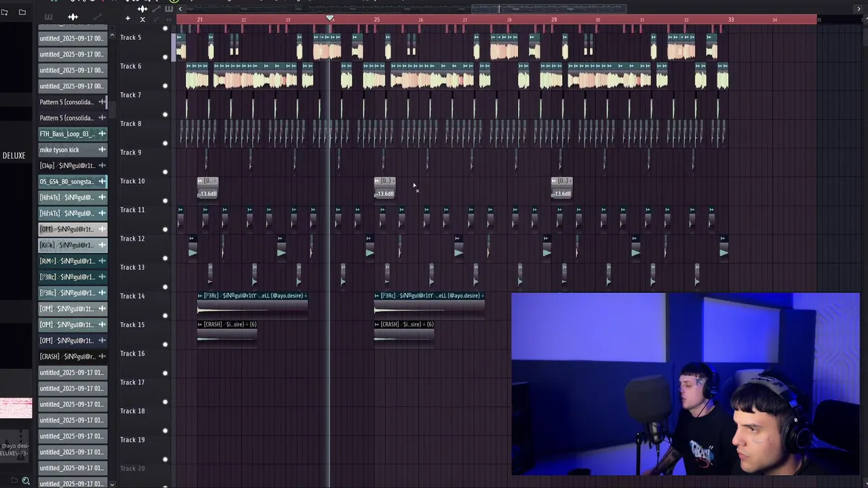Click the add-folder icon at far top-left

click(4, 12)
